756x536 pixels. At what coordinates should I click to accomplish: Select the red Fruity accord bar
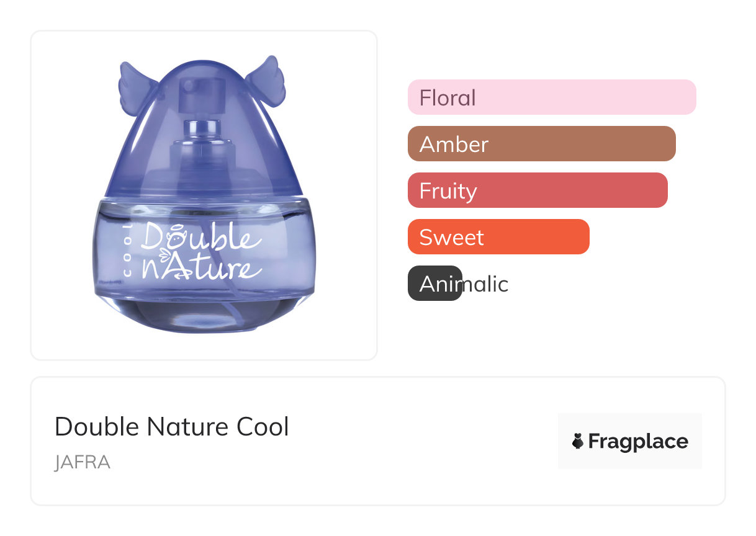537,190
